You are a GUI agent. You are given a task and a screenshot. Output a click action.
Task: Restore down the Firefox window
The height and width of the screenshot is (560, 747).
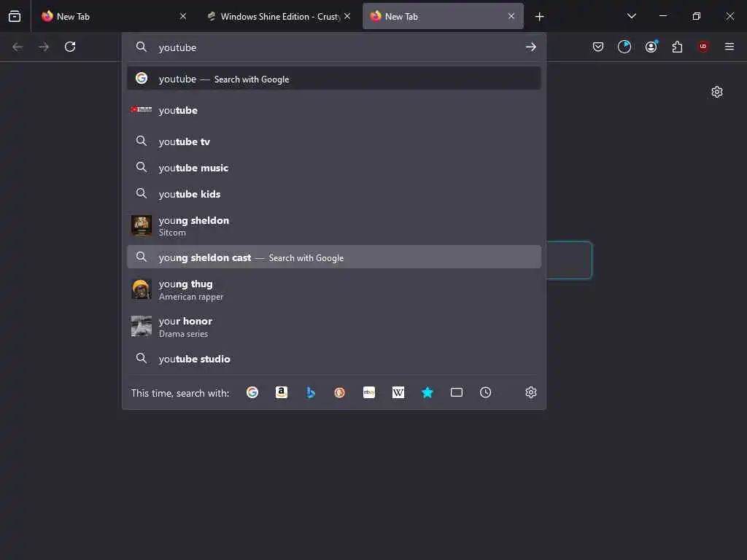[x=696, y=16]
